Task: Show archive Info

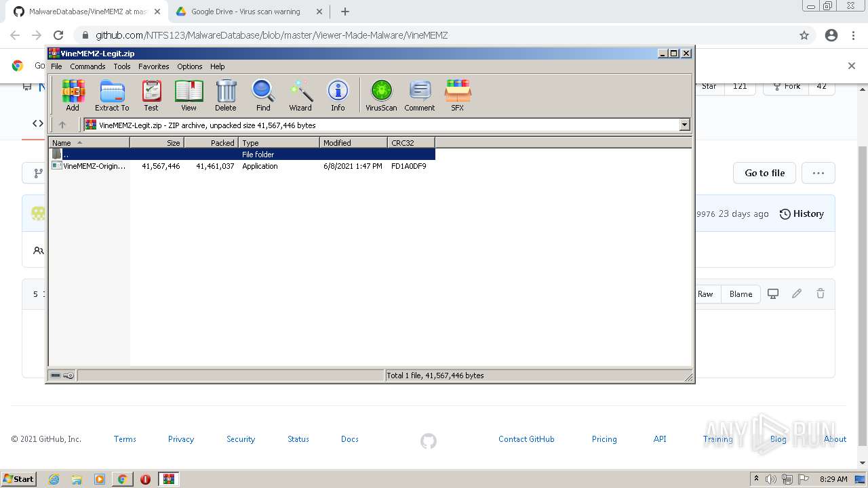Action: (338, 95)
